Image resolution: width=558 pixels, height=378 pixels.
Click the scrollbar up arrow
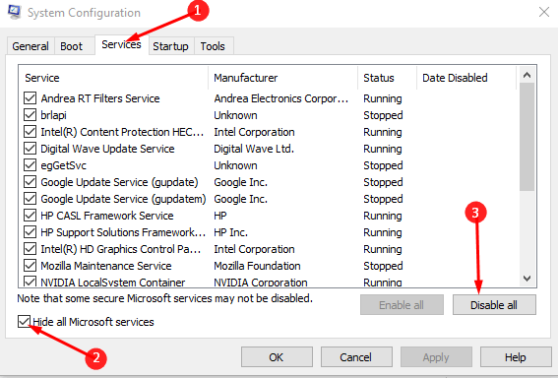point(527,75)
